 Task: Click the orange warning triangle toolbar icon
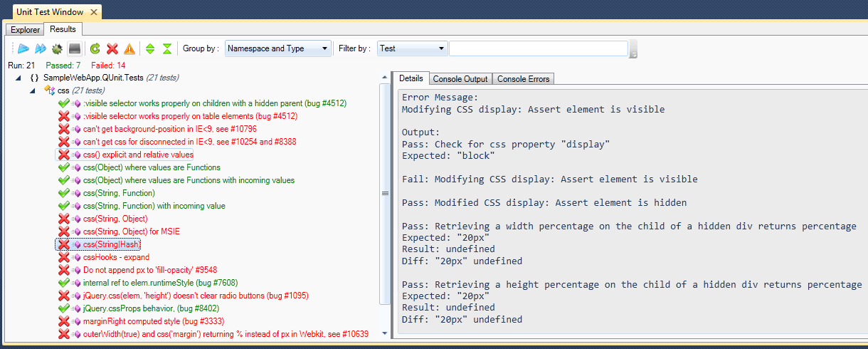pyautogui.click(x=129, y=48)
